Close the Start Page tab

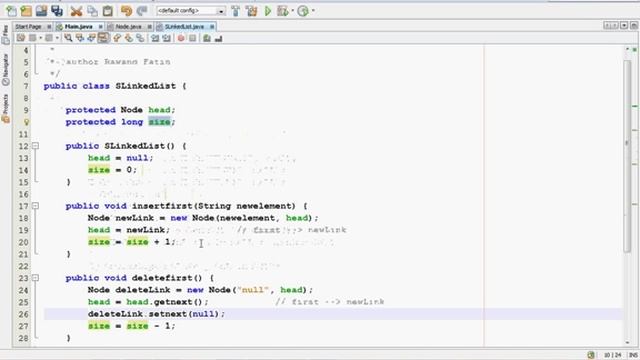coord(49,27)
